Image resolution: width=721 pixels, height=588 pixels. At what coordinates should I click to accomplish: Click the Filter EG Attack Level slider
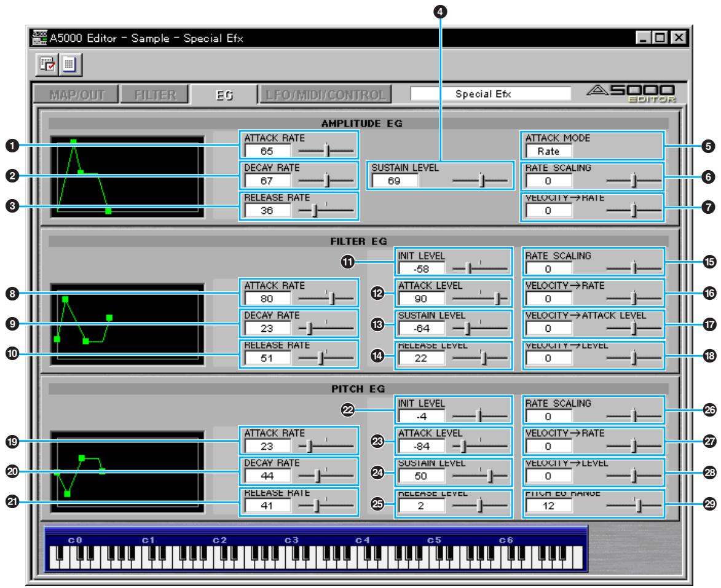[x=481, y=299]
